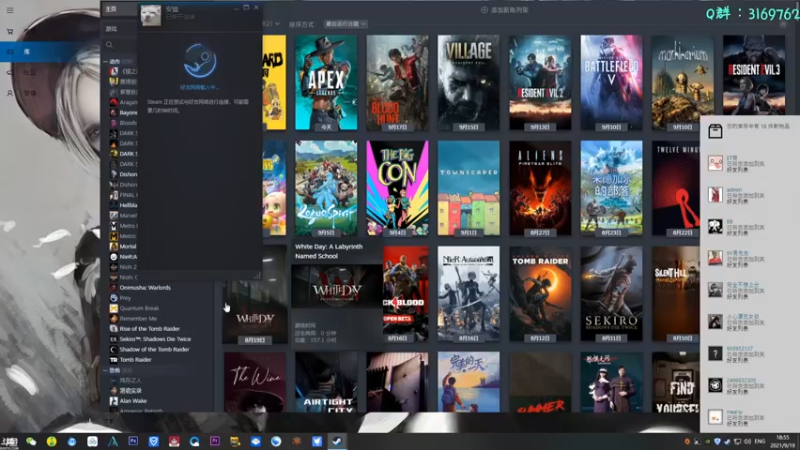The height and width of the screenshot is (450, 800).
Task: Open Aliens Fireteam Elite cover
Action: click(540, 188)
